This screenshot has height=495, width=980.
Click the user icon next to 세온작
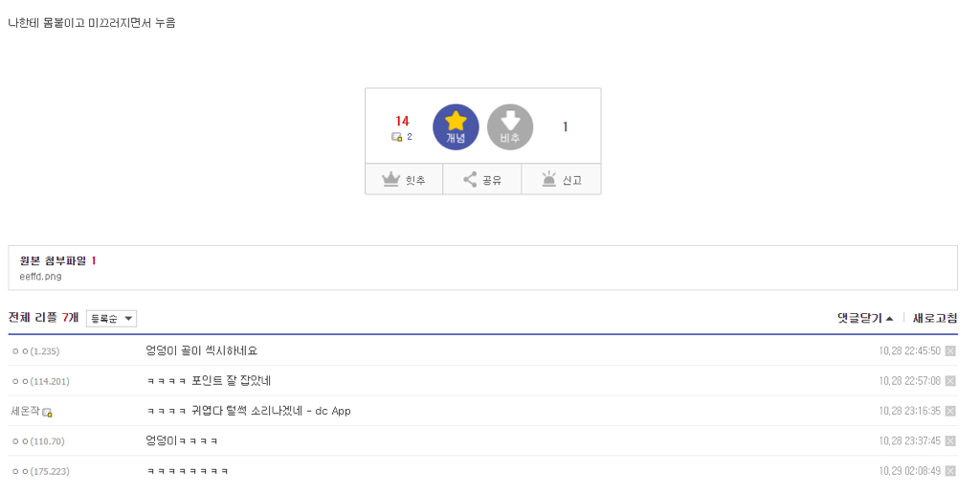[47, 412]
